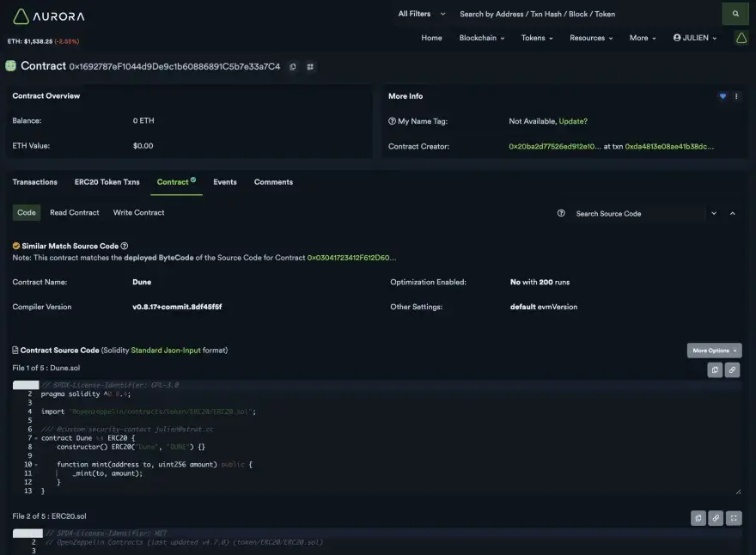Collapse the mint function at line 10
The height and width of the screenshot is (555, 756).
click(x=36, y=465)
